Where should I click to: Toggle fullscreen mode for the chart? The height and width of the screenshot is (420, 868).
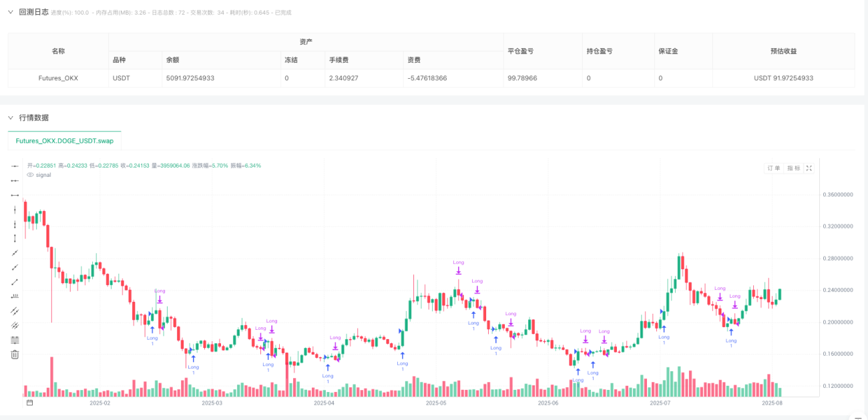coord(809,168)
